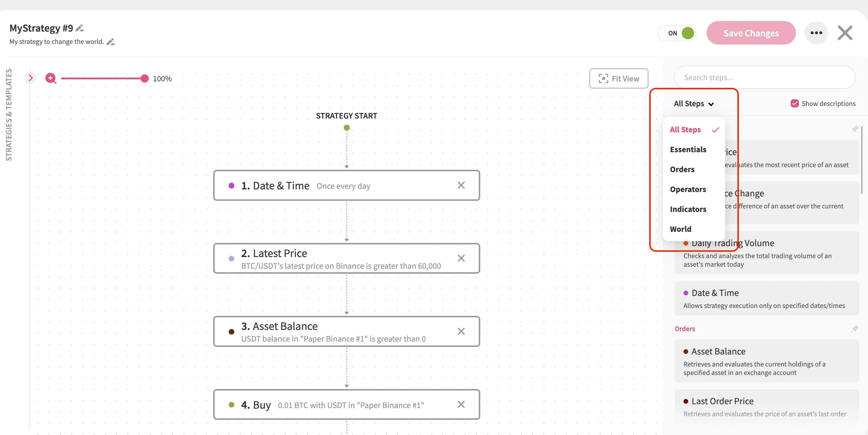Screen dimensions: 868x435
Task: Click the Strategies & Templates vertical label
Action: click(9, 114)
